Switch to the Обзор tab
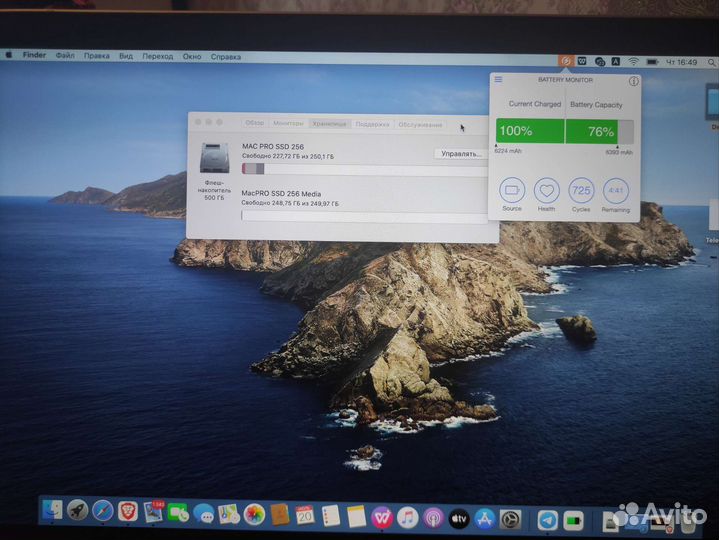Screen dimensions: 719x540 click(x=254, y=123)
